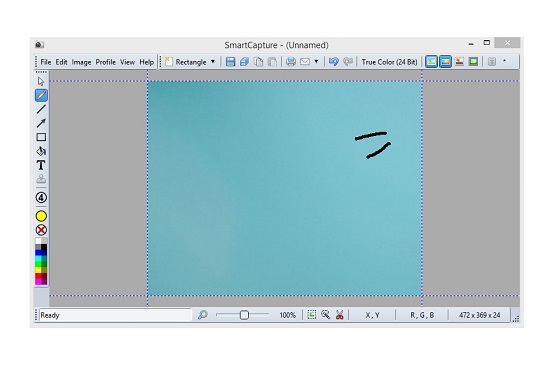The image size is (550, 378).
Task: Open the File menu
Action: tap(46, 62)
